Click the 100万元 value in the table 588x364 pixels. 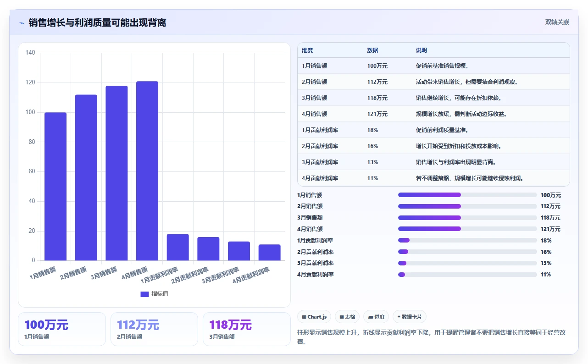coord(377,66)
